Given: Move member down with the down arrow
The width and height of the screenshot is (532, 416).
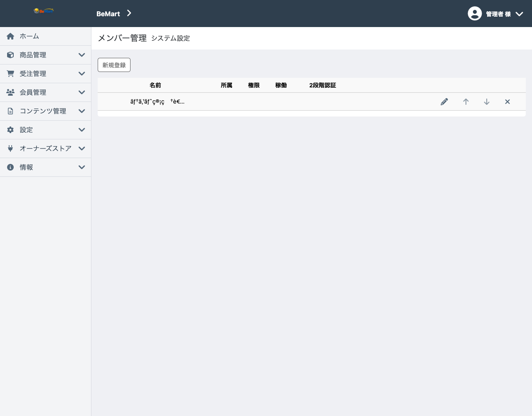Looking at the screenshot, I should click(x=487, y=102).
